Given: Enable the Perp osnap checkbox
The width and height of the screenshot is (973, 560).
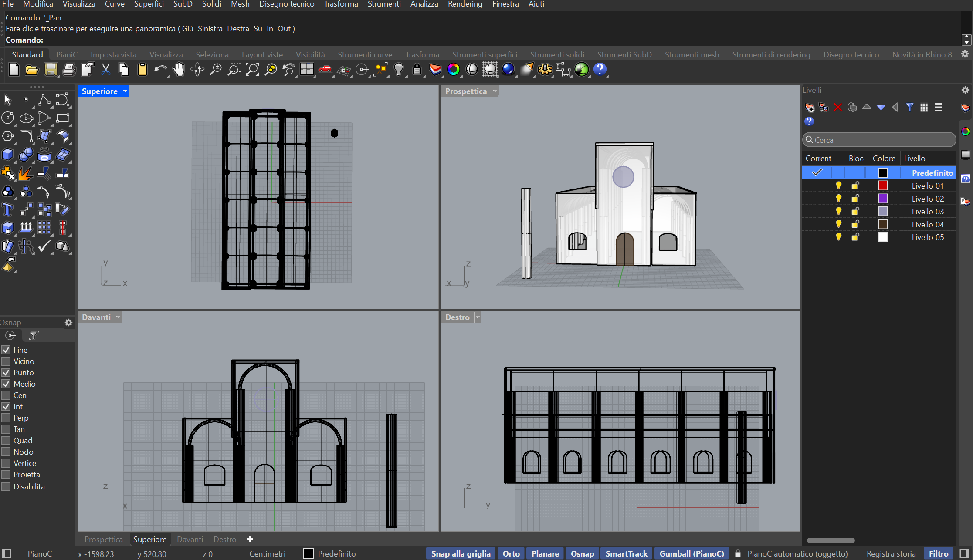Looking at the screenshot, I should tap(6, 418).
